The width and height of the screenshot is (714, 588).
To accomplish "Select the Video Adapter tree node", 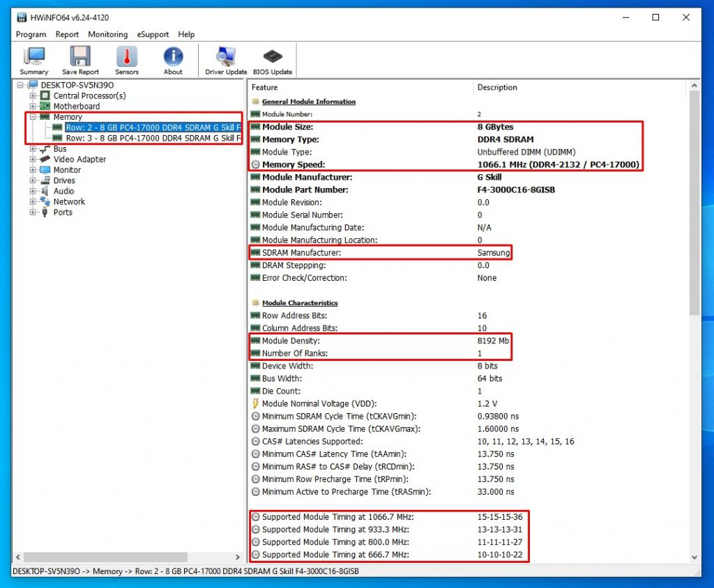I will tap(79, 160).
